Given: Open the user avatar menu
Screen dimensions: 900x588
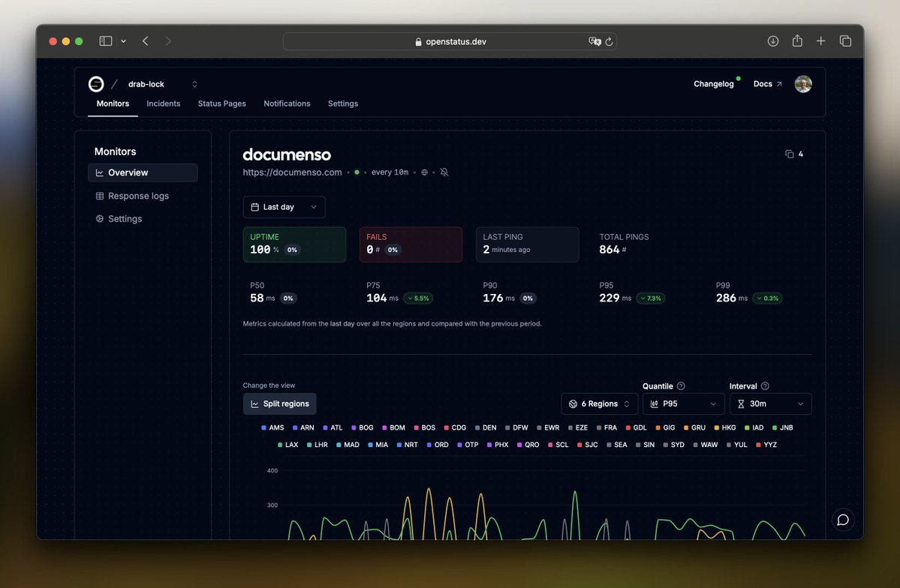Looking at the screenshot, I should (x=803, y=84).
